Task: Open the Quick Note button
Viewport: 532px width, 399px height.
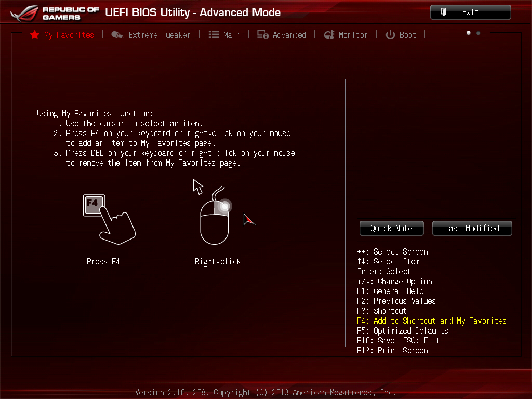Action: tap(391, 228)
